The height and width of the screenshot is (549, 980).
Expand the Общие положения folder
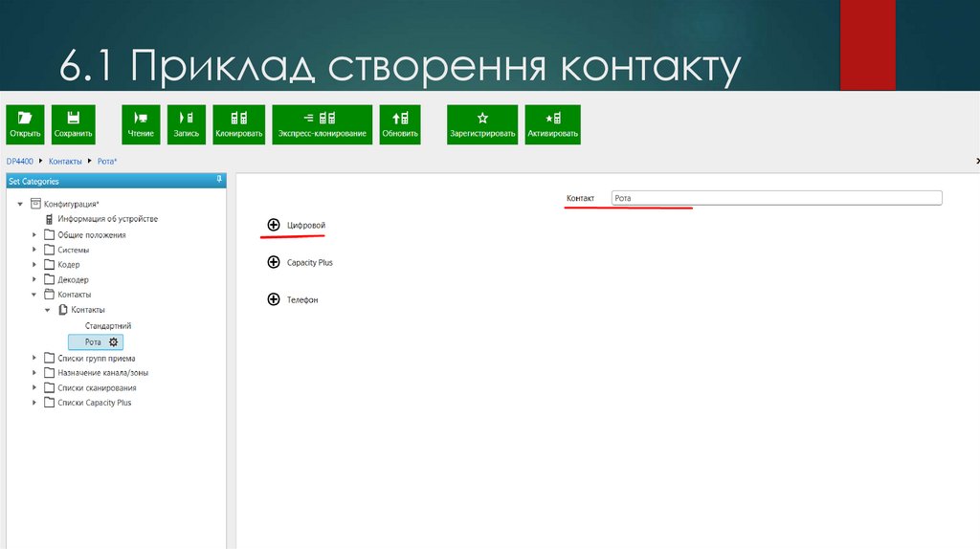coord(34,235)
